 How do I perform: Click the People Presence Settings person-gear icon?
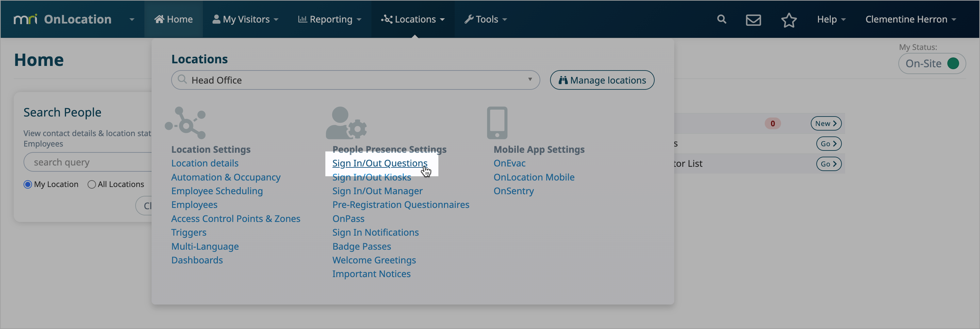346,123
